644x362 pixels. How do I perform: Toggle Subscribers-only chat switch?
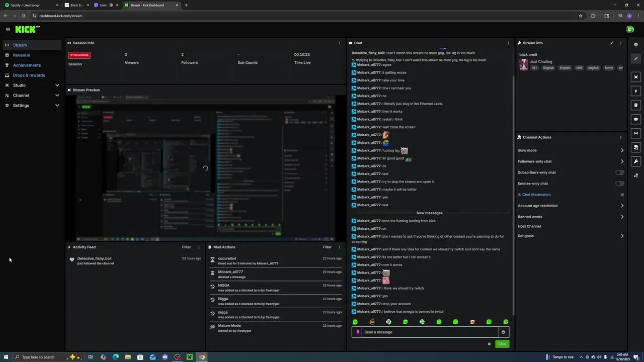coord(620,172)
